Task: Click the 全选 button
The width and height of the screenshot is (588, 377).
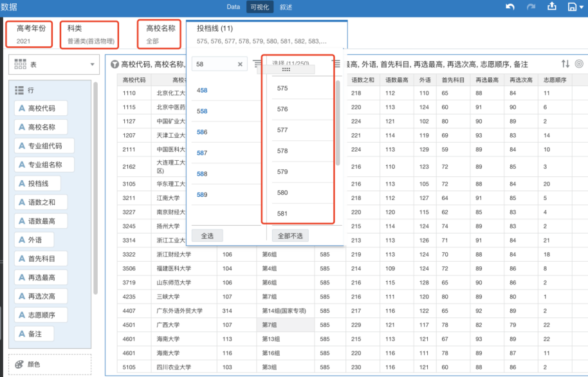Action: tap(207, 235)
